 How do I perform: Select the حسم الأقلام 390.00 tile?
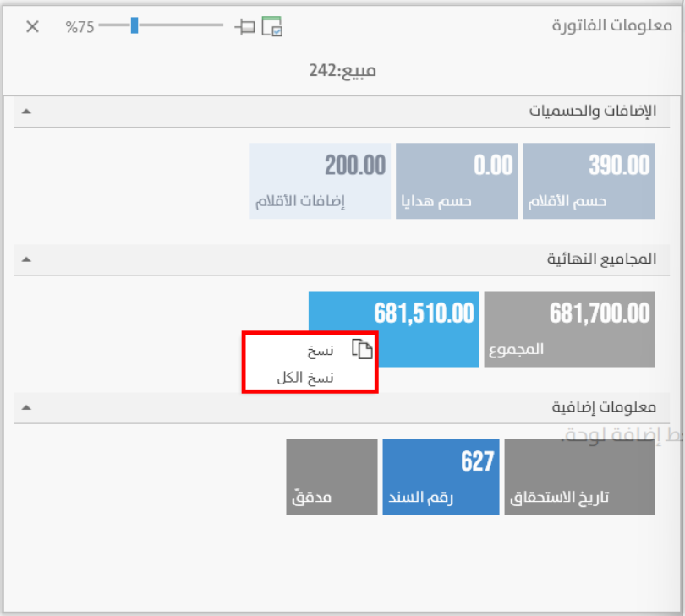[x=589, y=181]
